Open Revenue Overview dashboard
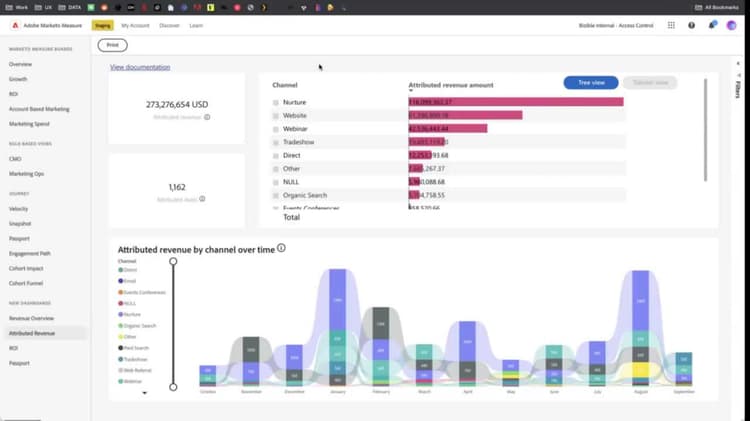This screenshot has width=750, height=421. [x=32, y=318]
